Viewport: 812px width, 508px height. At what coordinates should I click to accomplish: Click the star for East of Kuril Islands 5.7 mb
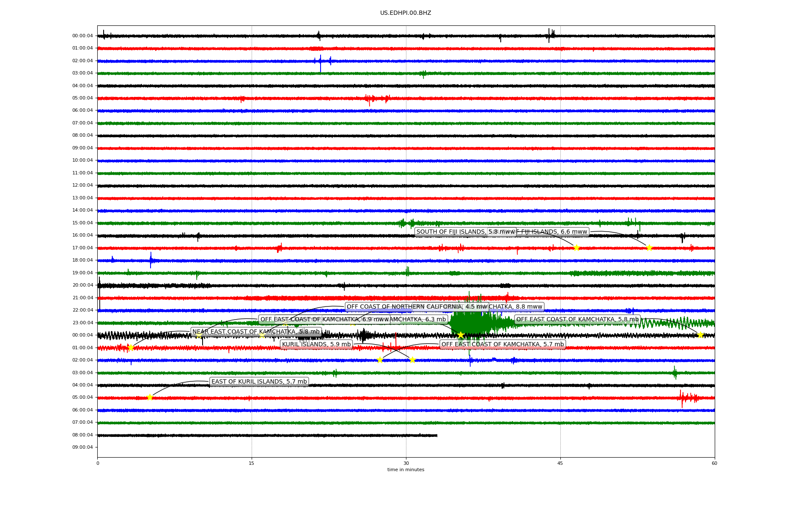click(150, 397)
